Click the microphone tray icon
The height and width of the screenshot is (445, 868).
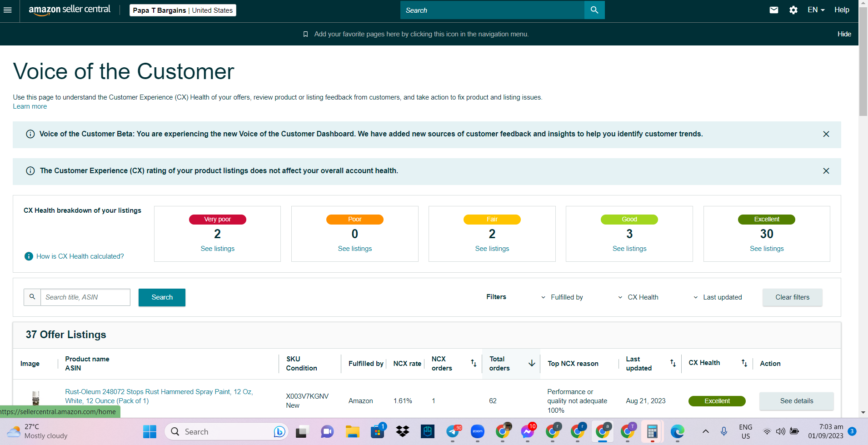click(x=724, y=431)
